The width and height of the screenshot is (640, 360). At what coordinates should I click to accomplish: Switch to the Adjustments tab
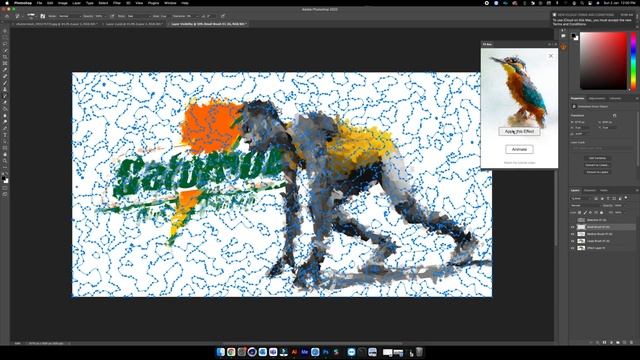[x=597, y=98]
